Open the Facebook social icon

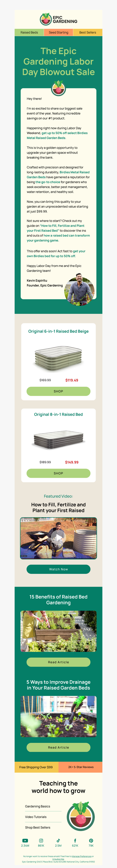point(75,841)
